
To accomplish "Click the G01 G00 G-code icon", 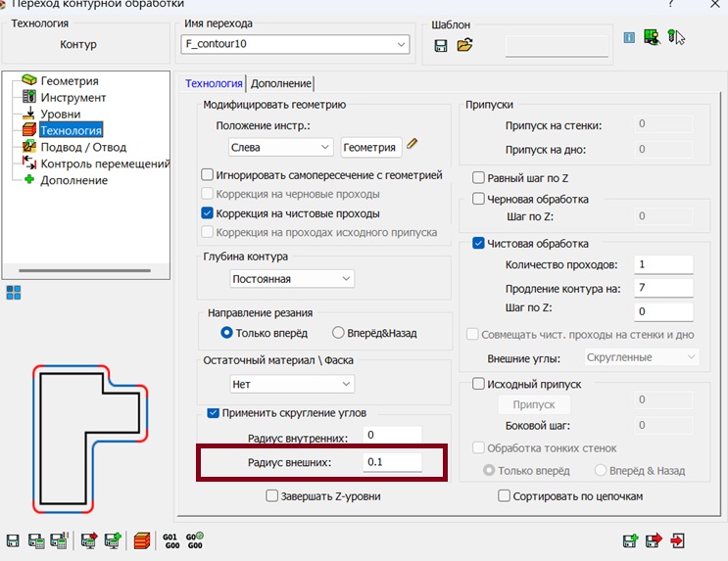I will click(171, 541).
